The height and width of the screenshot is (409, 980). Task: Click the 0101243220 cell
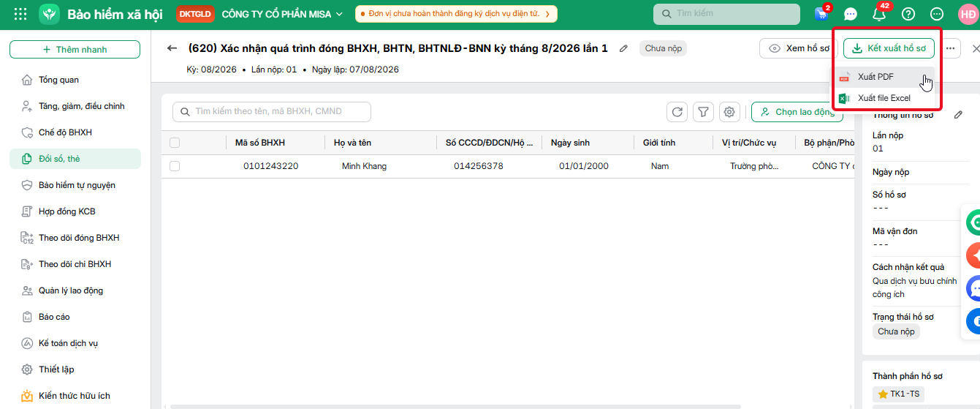point(271,166)
